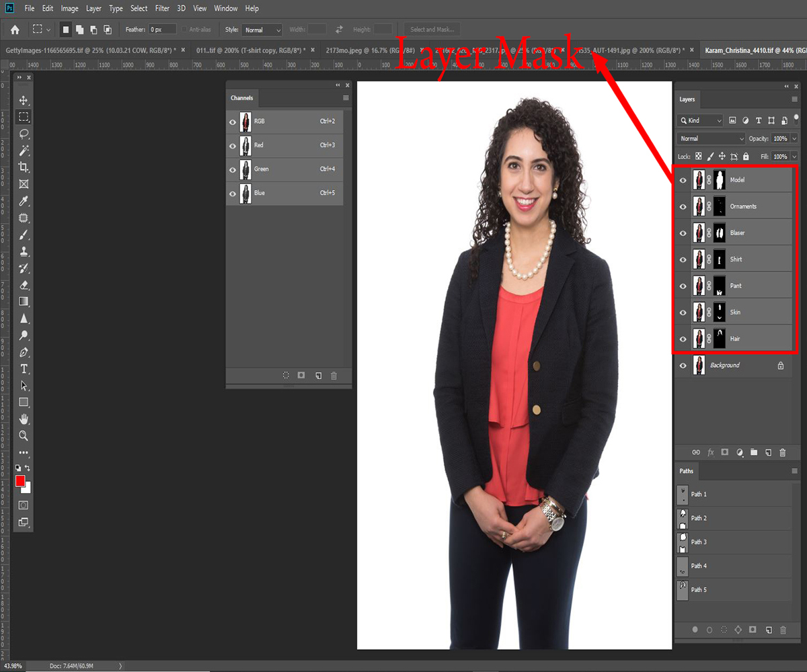
Task: Select the Eyedropper tool
Action: 24,201
